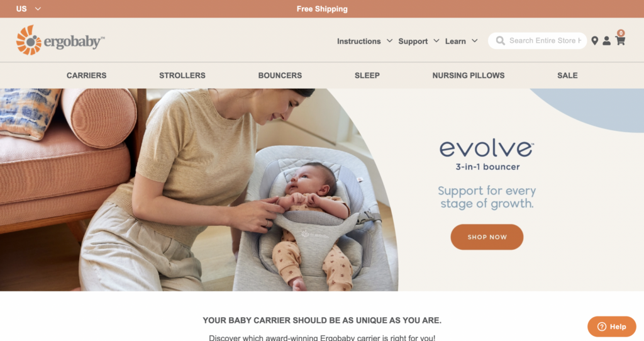644x341 pixels.
Task: Expand the Instructions dropdown chevron
Action: (x=389, y=41)
